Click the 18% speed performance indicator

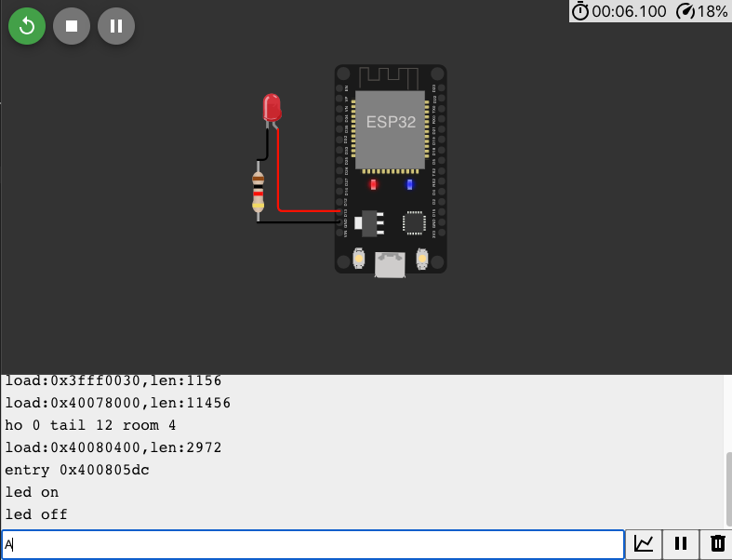[x=701, y=11]
